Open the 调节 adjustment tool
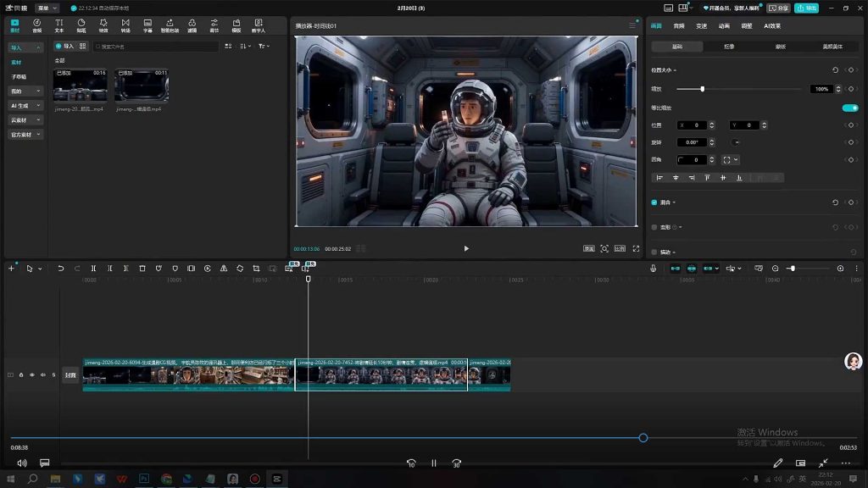 point(214,25)
